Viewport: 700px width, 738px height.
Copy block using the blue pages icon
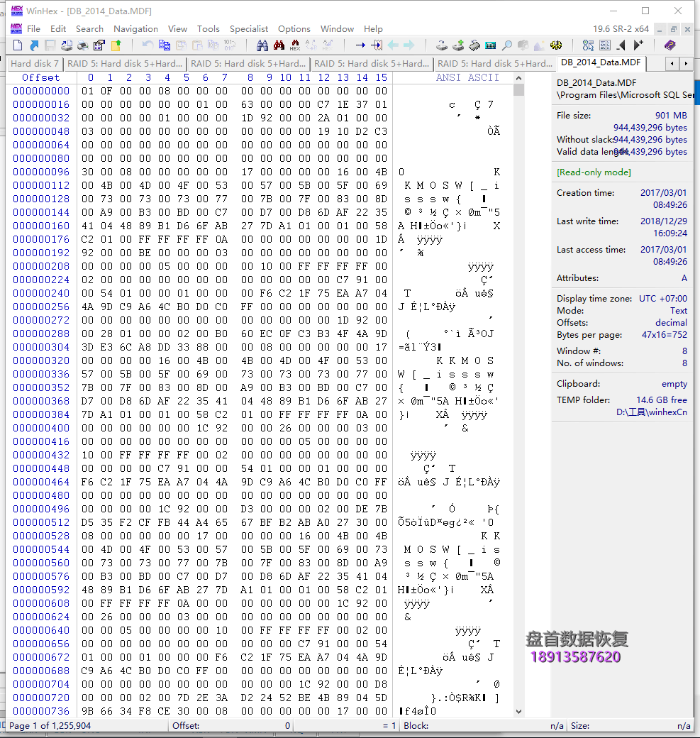coord(164,45)
